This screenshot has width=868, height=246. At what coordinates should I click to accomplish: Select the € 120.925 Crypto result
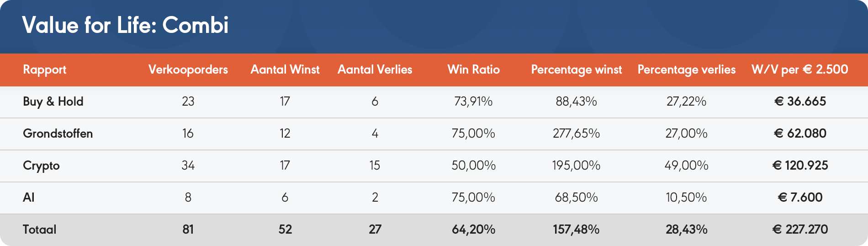pyautogui.click(x=800, y=166)
